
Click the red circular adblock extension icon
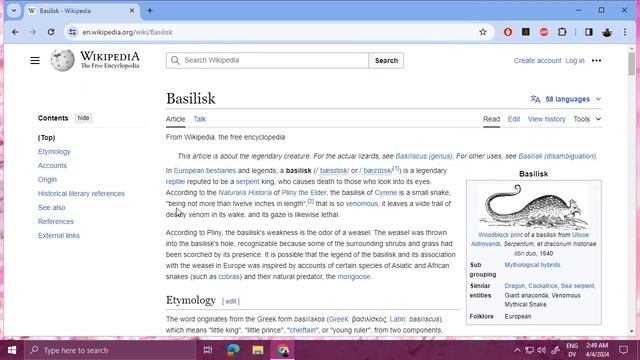544,32
